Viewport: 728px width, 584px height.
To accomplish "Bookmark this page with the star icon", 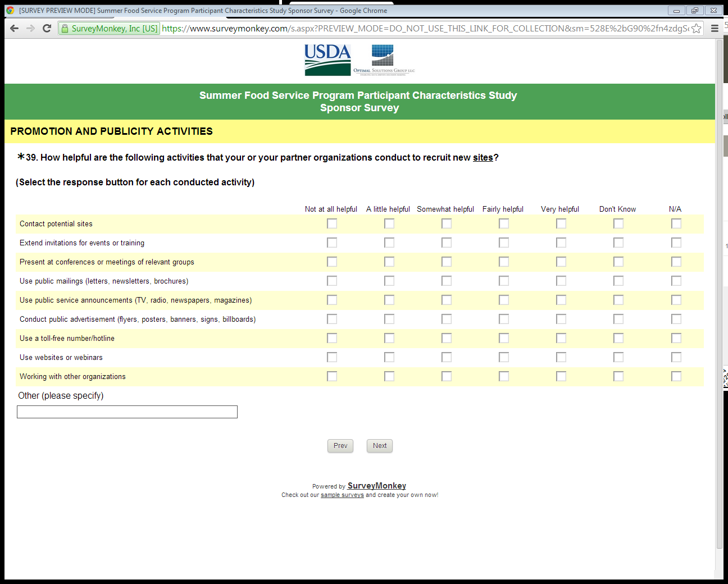I will pyautogui.click(x=697, y=29).
